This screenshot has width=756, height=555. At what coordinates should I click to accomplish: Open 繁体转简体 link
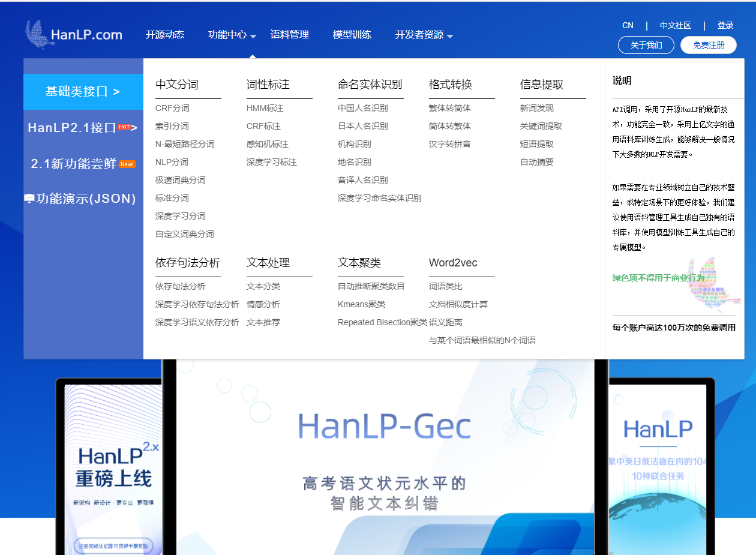[x=450, y=108]
